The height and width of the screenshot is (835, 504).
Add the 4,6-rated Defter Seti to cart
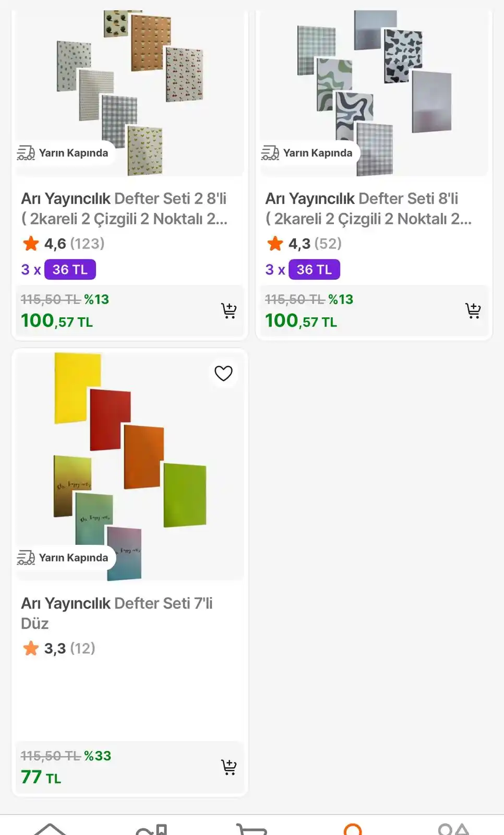229,311
